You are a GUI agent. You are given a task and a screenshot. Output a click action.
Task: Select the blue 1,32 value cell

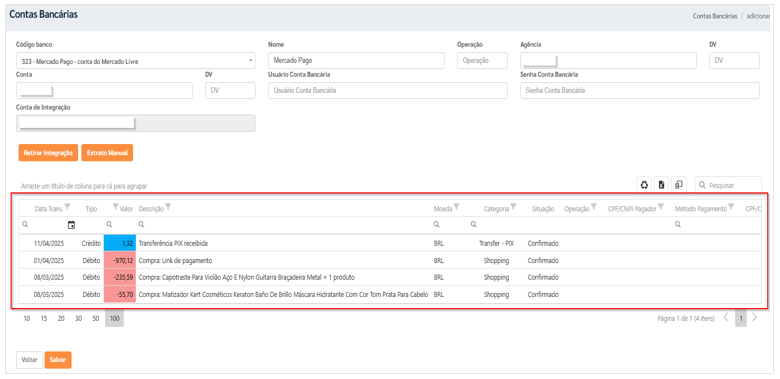click(x=119, y=244)
